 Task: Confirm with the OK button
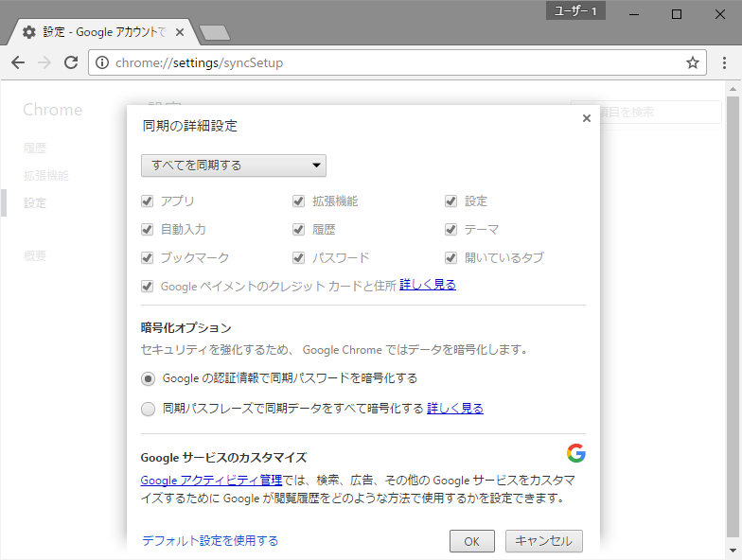pyautogui.click(x=471, y=541)
